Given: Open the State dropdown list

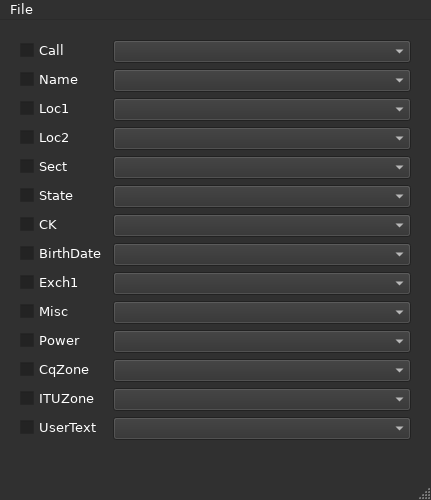Looking at the screenshot, I should pos(262,196).
